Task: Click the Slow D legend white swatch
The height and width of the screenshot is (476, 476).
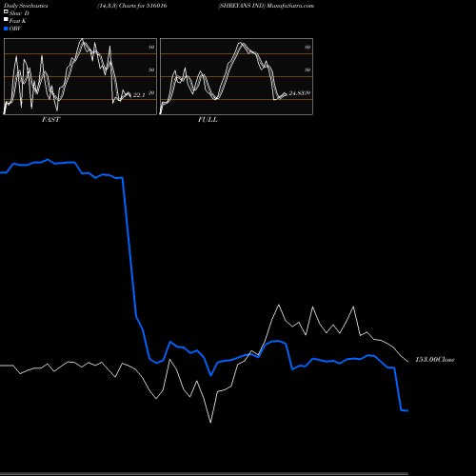Action: pyautogui.click(x=6, y=11)
